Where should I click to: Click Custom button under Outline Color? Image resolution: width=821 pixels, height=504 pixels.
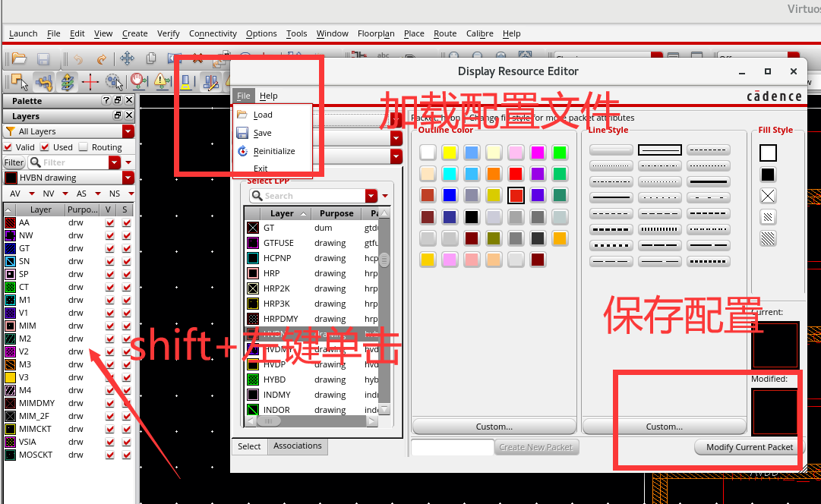pos(494,427)
